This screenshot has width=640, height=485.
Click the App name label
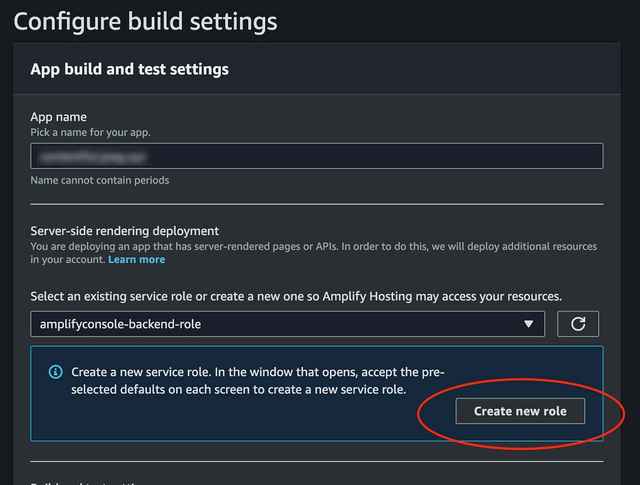coord(58,117)
